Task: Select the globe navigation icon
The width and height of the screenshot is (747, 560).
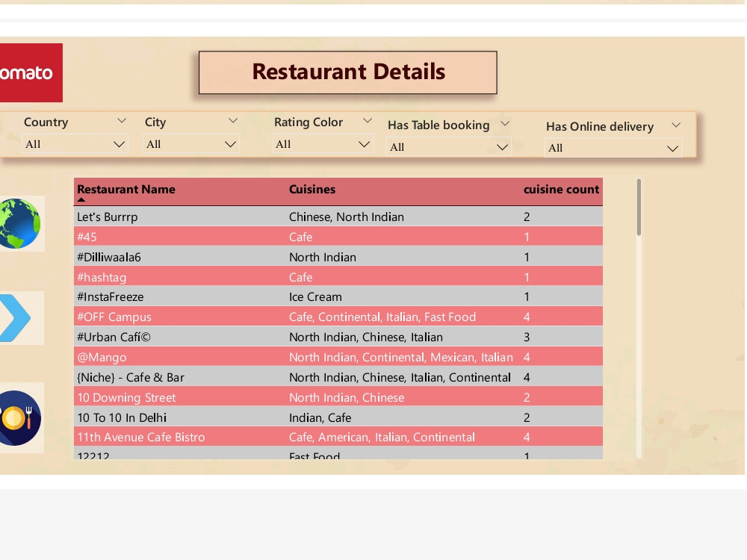Action: coord(20,223)
